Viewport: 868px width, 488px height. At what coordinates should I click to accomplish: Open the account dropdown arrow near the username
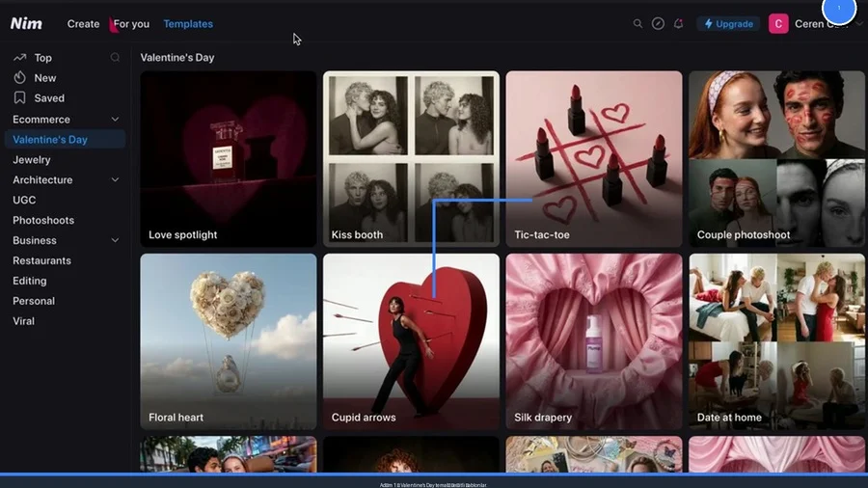pos(859,24)
